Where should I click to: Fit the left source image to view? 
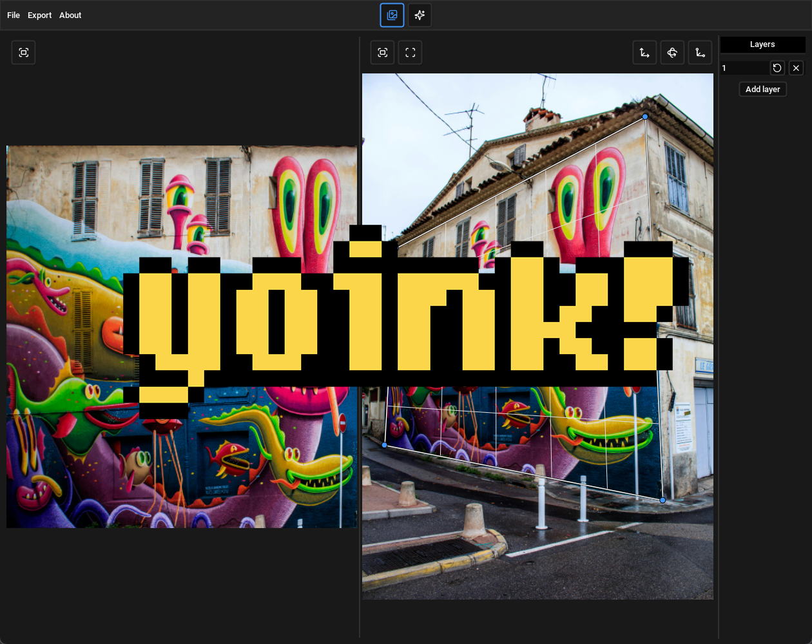[x=23, y=52]
